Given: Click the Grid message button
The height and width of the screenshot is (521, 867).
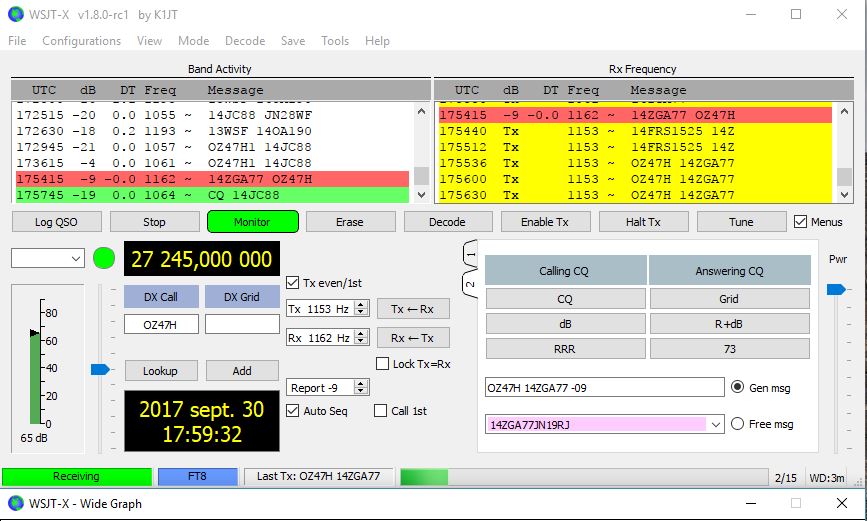Looking at the screenshot, I should 729,299.
